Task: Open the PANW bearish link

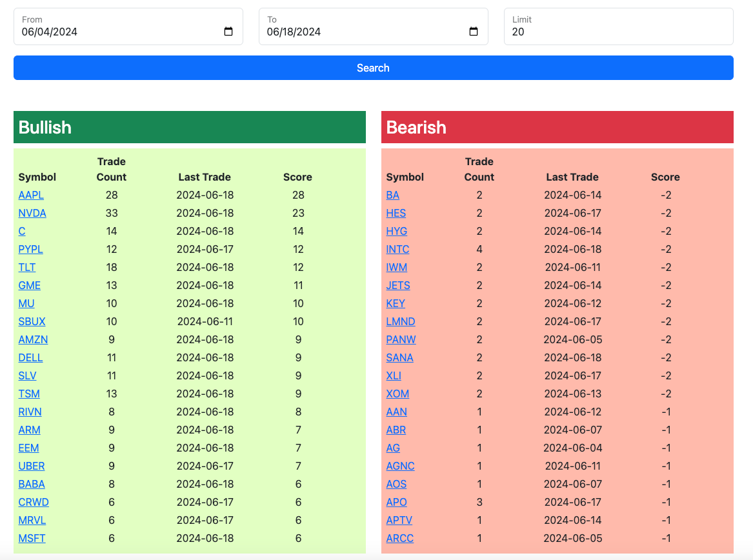Action: coord(401,339)
